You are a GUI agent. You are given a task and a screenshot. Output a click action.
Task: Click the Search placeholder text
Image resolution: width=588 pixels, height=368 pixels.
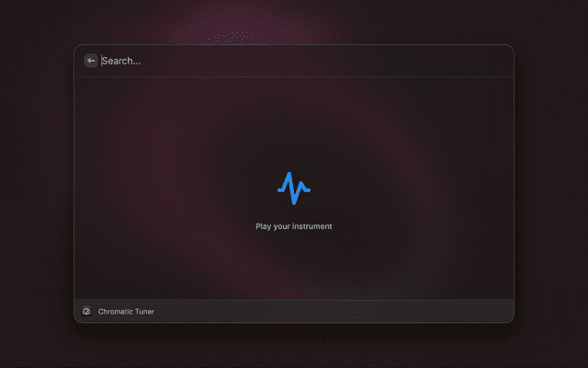tap(122, 61)
